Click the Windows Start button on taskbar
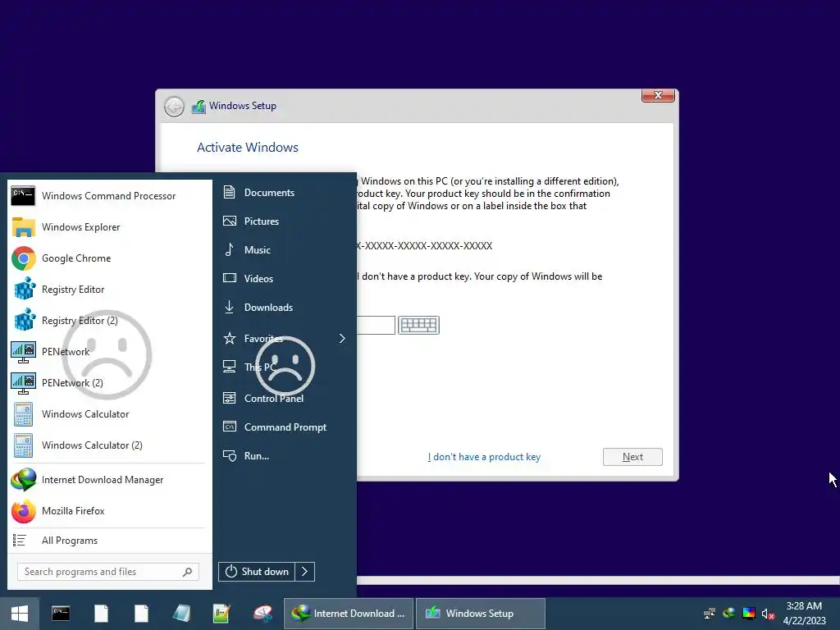Screen dimensions: 840x630 [20, 614]
